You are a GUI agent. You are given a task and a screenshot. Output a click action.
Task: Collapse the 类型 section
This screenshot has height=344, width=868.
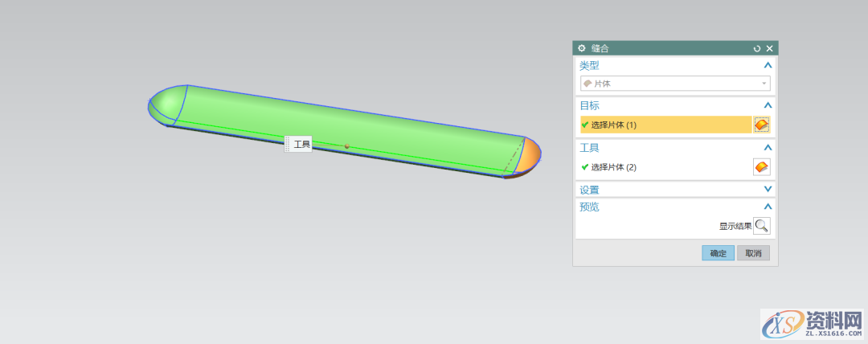768,66
